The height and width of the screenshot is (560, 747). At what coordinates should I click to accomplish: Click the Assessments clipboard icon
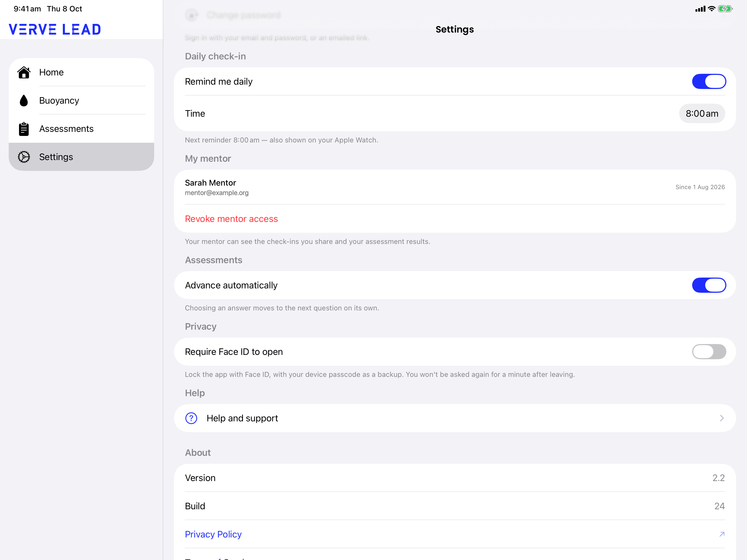24,129
